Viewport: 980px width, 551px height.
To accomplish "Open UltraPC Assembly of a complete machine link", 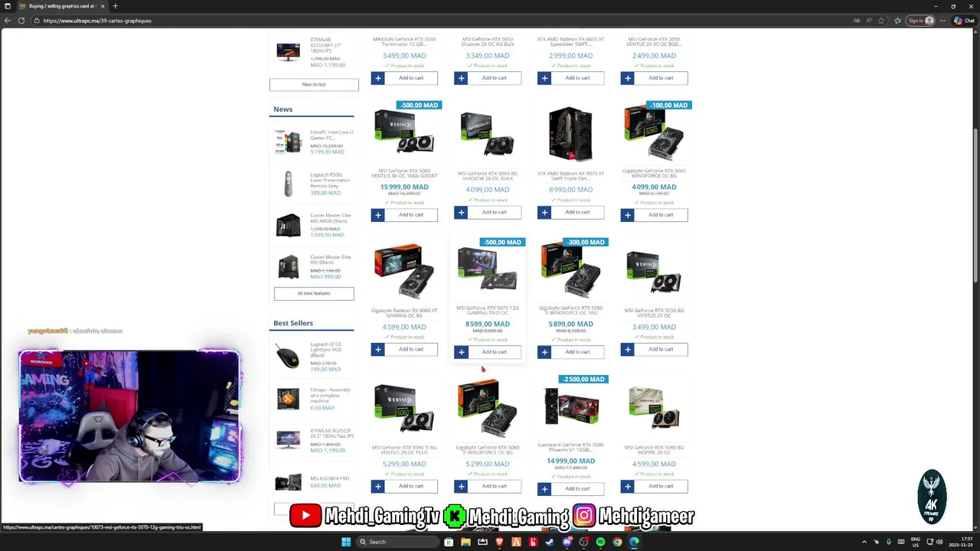I will tap(331, 395).
